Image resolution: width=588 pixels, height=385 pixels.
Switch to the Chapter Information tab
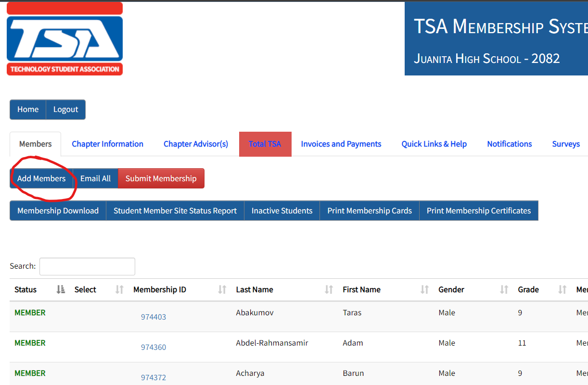[107, 144]
